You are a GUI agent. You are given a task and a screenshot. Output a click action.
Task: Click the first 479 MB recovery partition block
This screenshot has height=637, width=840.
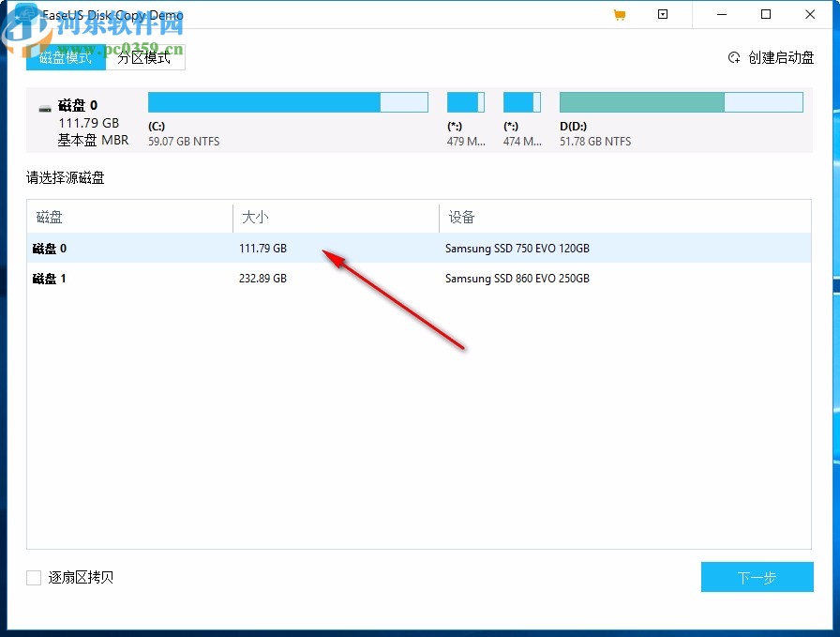[466, 101]
